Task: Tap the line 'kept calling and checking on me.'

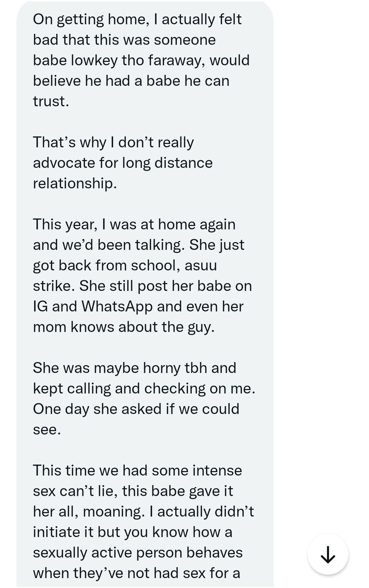Action: pos(144,389)
